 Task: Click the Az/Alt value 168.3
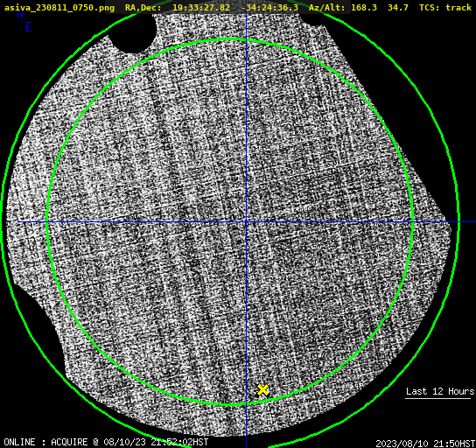tap(364, 7)
